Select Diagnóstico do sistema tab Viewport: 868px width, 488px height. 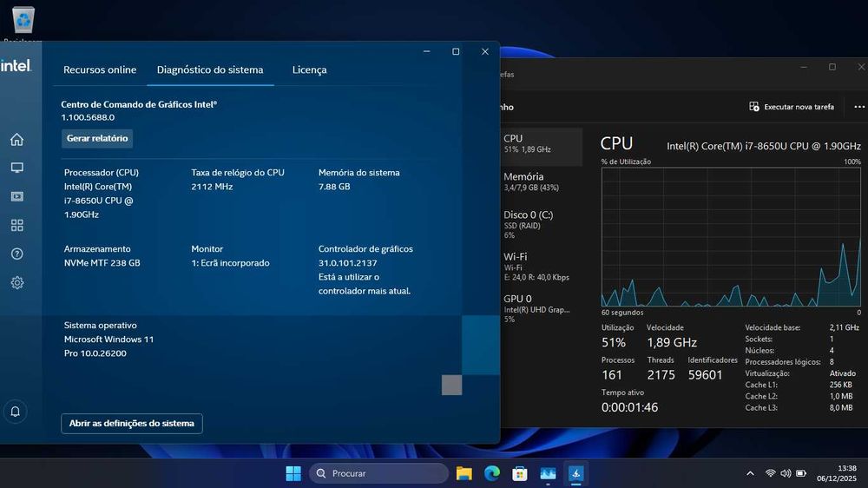(210, 69)
